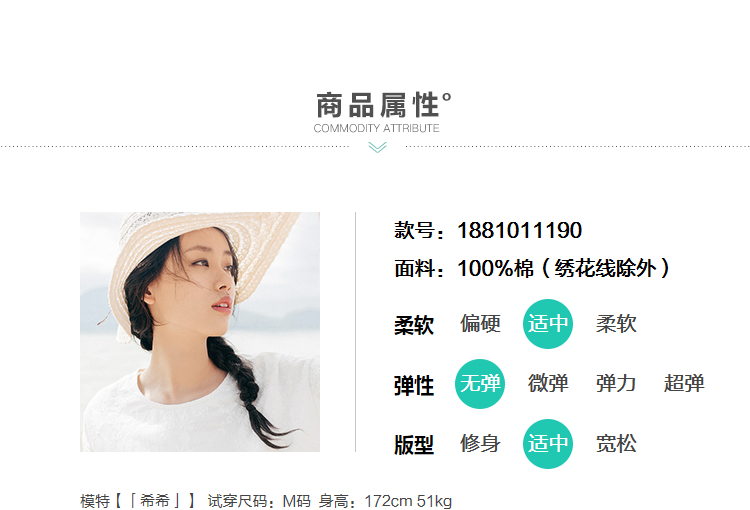Click the teal double chevron under the title
This screenshot has width=750, height=510.
click(377, 147)
